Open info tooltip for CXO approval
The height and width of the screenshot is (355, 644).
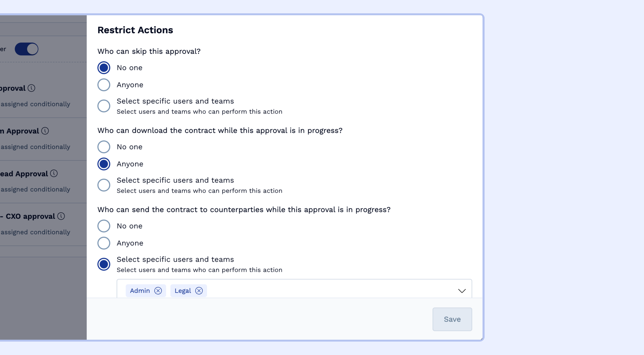[x=61, y=216]
